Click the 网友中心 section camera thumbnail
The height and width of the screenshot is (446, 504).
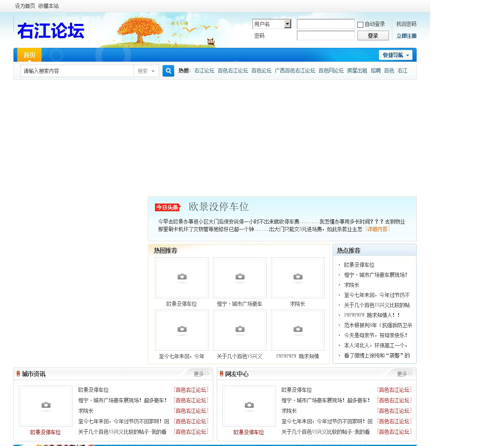(x=249, y=406)
